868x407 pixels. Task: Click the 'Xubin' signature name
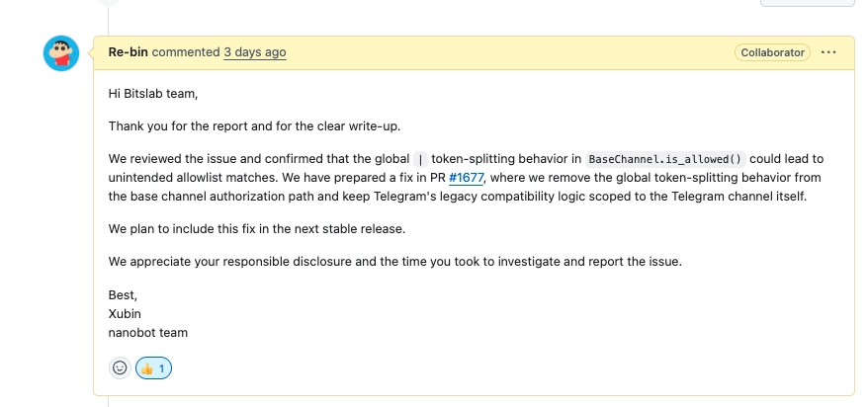click(125, 313)
